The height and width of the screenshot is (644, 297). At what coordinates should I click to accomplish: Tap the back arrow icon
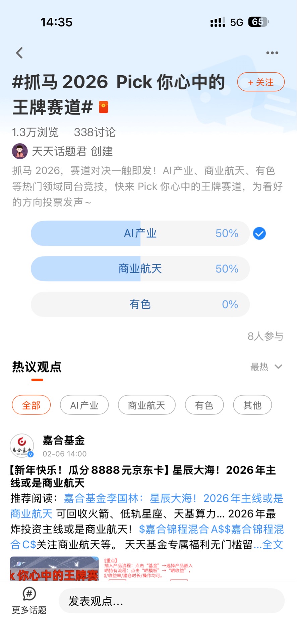click(x=20, y=53)
